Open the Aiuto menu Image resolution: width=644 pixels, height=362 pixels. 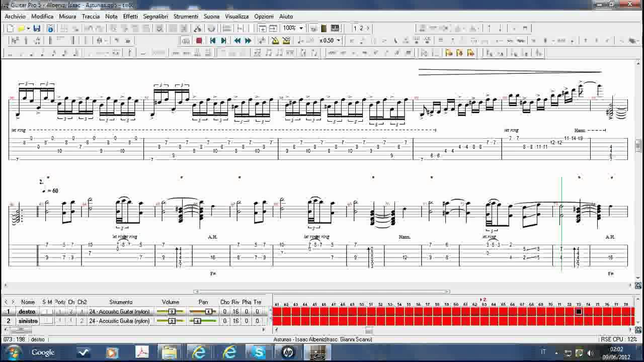[x=286, y=16]
